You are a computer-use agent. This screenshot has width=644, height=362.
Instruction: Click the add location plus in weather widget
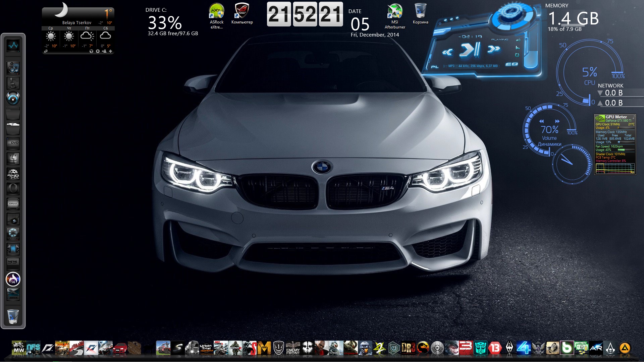pyautogui.click(x=110, y=51)
